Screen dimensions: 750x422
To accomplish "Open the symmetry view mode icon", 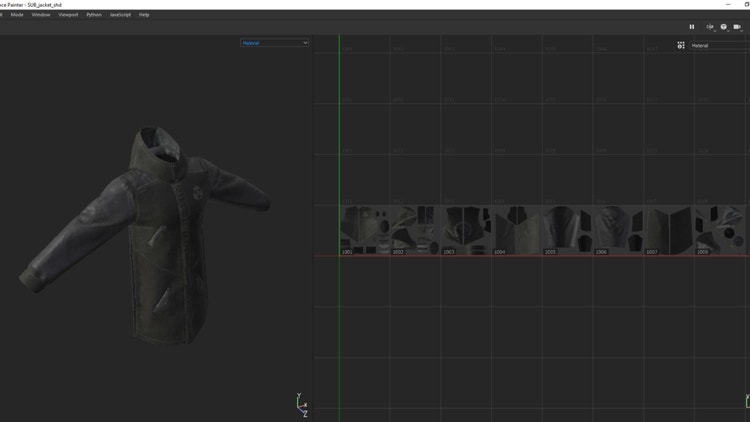I will (x=710, y=27).
